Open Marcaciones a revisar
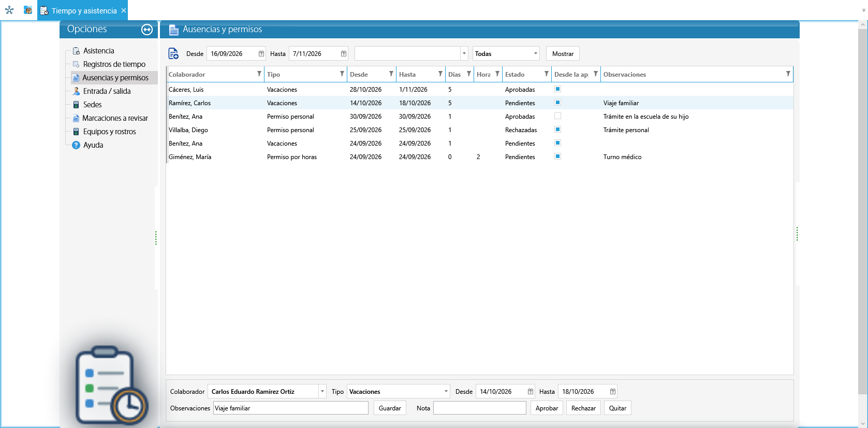The height and width of the screenshot is (428, 868). point(115,118)
